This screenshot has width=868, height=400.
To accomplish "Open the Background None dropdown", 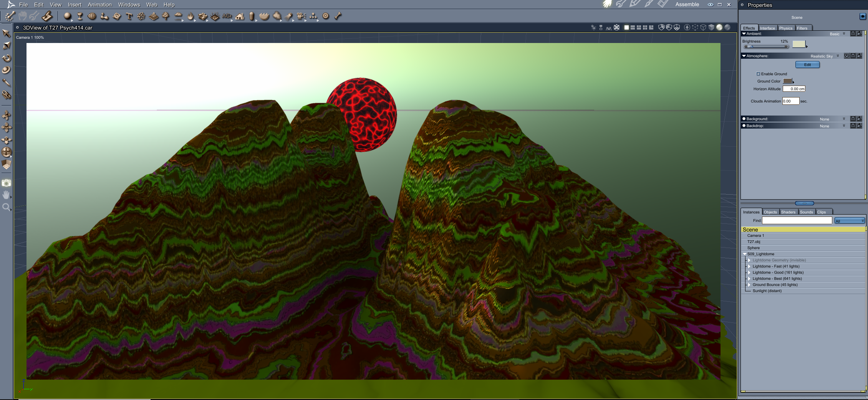I will tap(833, 119).
